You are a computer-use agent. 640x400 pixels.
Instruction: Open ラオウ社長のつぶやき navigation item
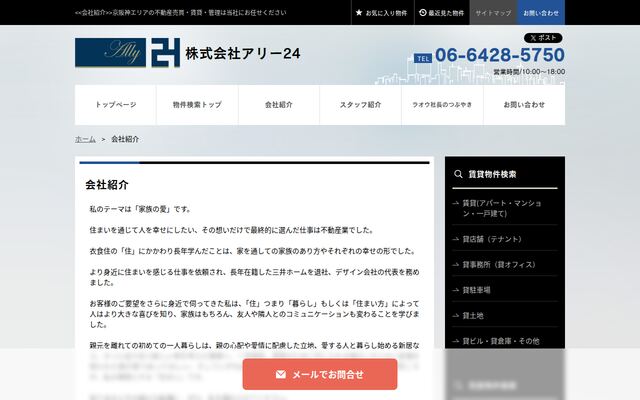[442, 105]
